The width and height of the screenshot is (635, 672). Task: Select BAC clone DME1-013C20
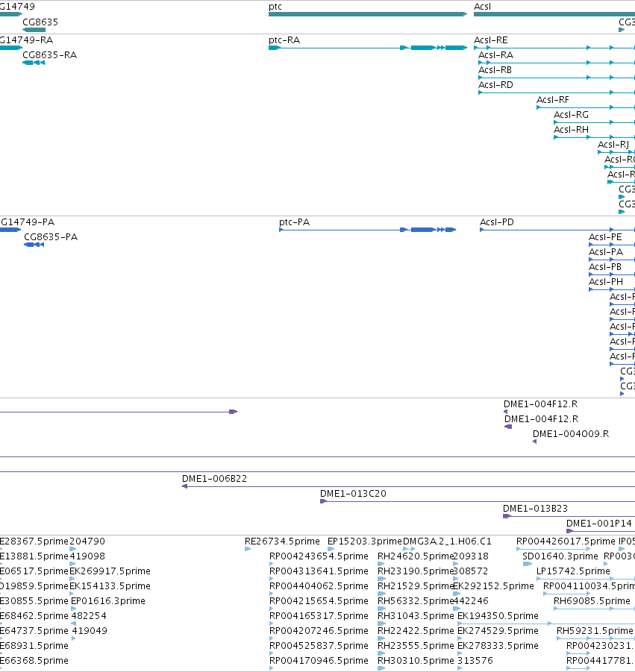coord(353,494)
